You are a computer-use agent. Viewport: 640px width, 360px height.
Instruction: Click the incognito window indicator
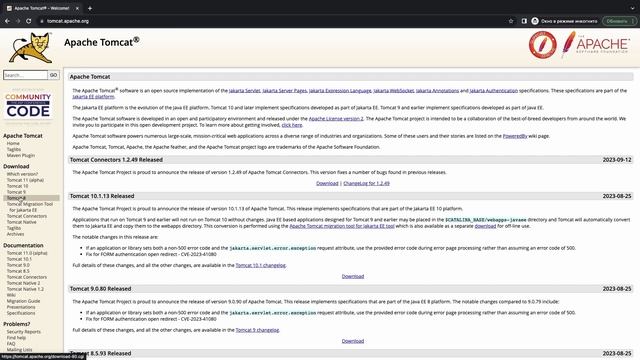[x=564, y=21]
